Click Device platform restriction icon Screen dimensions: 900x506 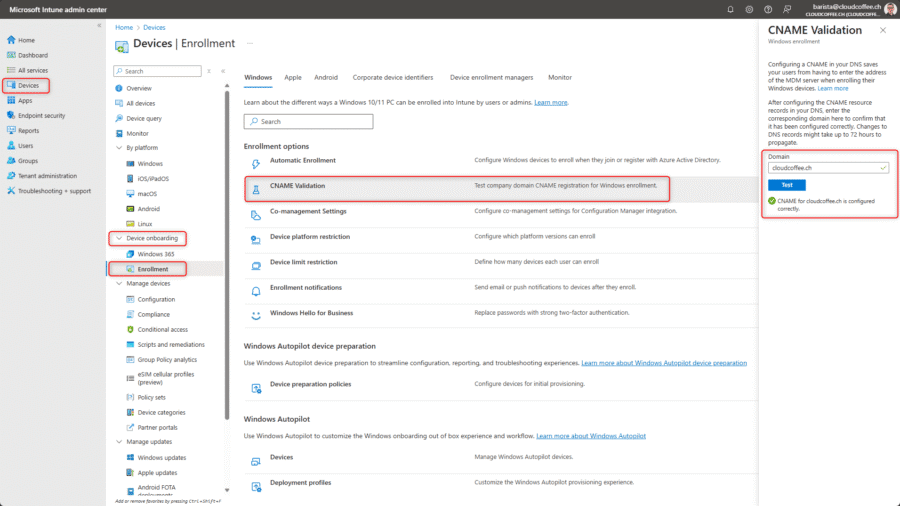256,240
